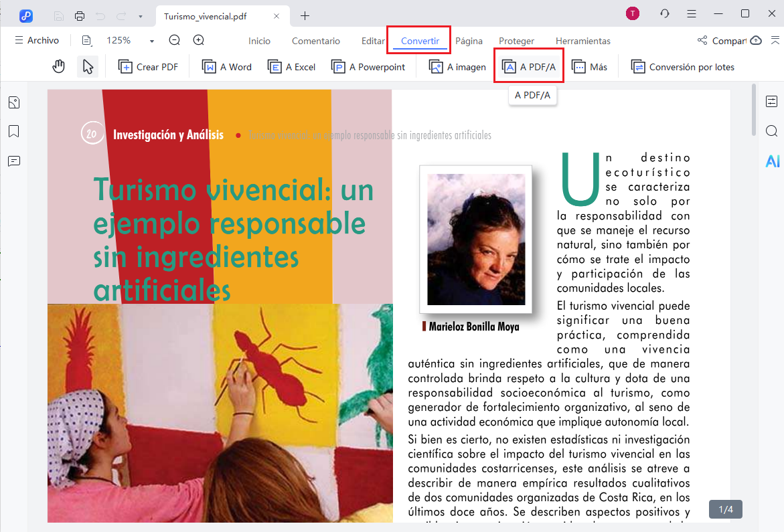
Task: Zoom out with the minus magnifier
Action: 174,40
